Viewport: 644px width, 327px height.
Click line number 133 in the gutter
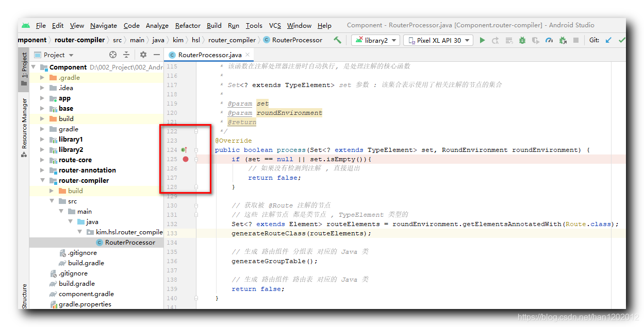(x=172, y=233)
